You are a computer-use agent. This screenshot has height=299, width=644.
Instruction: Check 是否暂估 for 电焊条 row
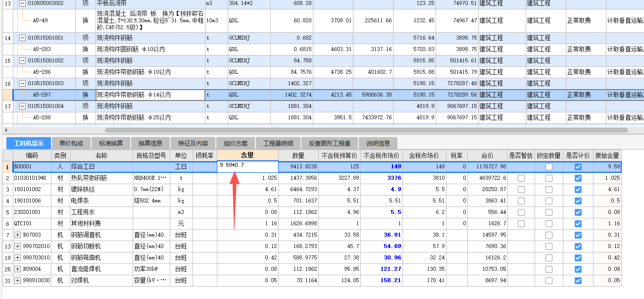(521, 200)
